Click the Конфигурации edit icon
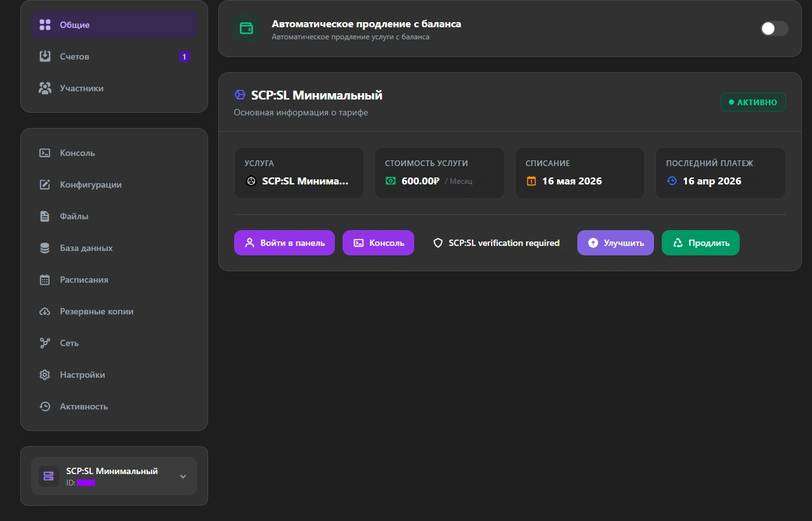Screen dimensions: 812x521 [45, 184]
